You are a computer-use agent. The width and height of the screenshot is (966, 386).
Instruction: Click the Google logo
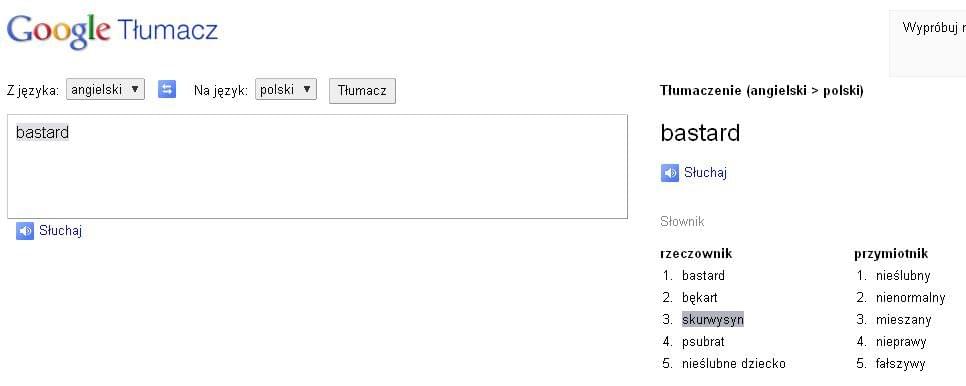pos(59,31)
